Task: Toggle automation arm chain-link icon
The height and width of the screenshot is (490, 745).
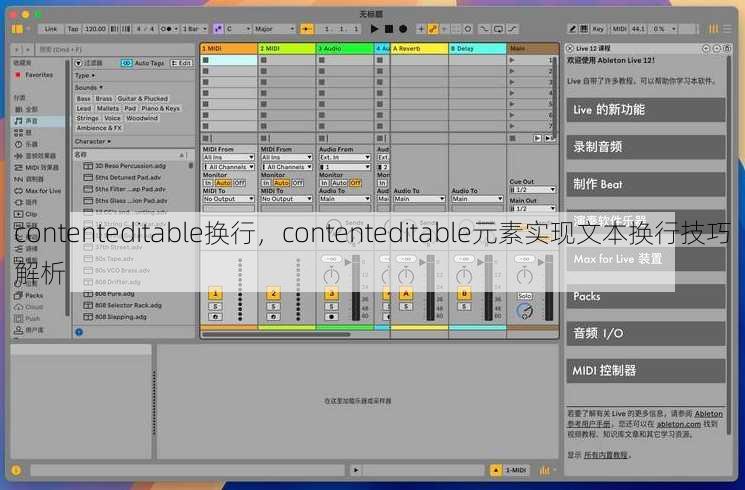Action: pyautogui.click(x=432, y=29)
